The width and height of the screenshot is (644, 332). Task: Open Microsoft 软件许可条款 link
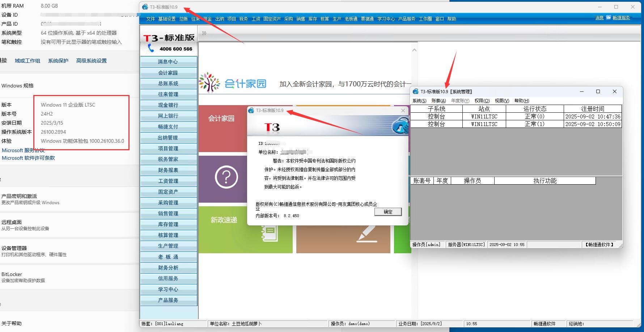(28, 158)
